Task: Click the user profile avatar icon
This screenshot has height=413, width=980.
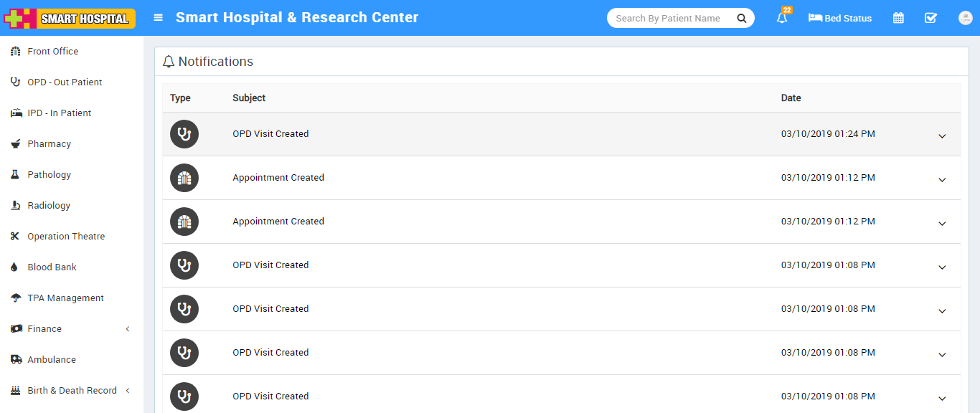Action: point(965,18)
